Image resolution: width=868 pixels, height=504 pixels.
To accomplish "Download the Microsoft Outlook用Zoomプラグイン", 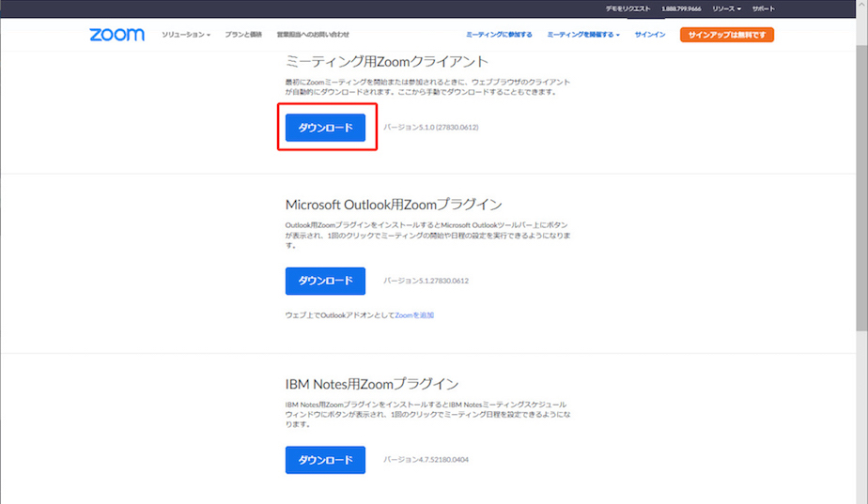I will (x=325, y=281).
